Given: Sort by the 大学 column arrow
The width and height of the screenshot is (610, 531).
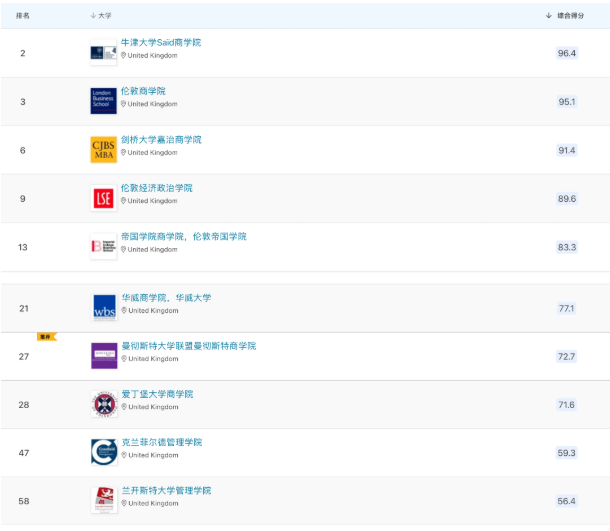Looking at the screenshot, I should pyautogui.click(x=93, y=16).
